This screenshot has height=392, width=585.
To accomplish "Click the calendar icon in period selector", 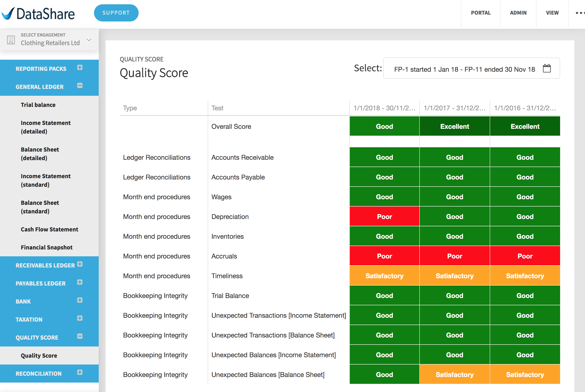I will pos(547,68).
